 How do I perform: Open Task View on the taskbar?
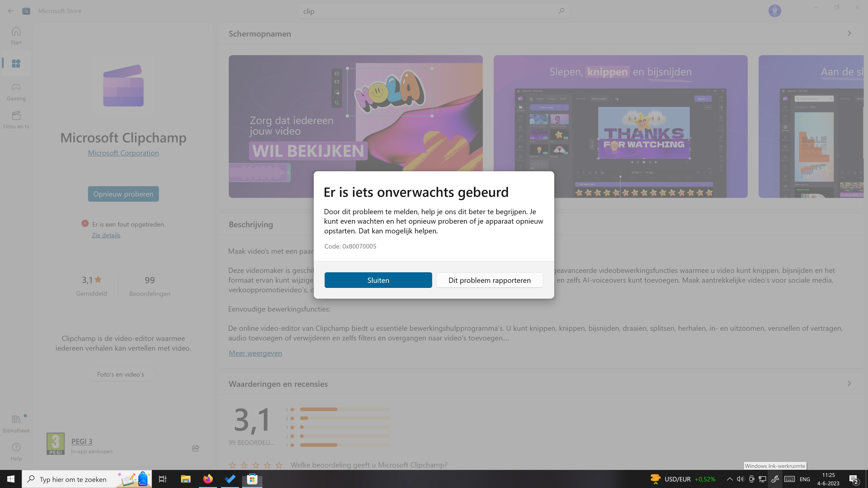163,479
